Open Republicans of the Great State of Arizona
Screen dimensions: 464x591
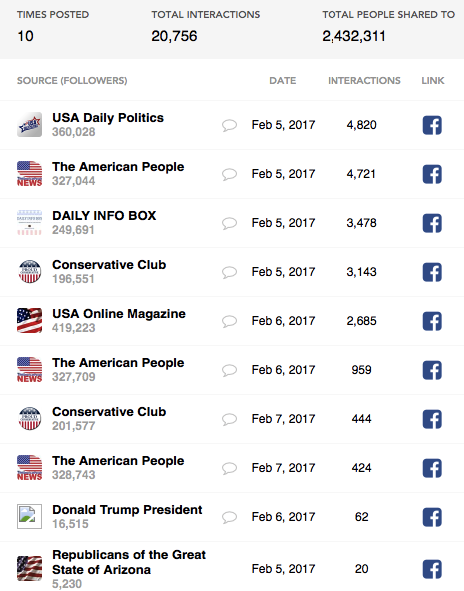[x=129, y=562]
